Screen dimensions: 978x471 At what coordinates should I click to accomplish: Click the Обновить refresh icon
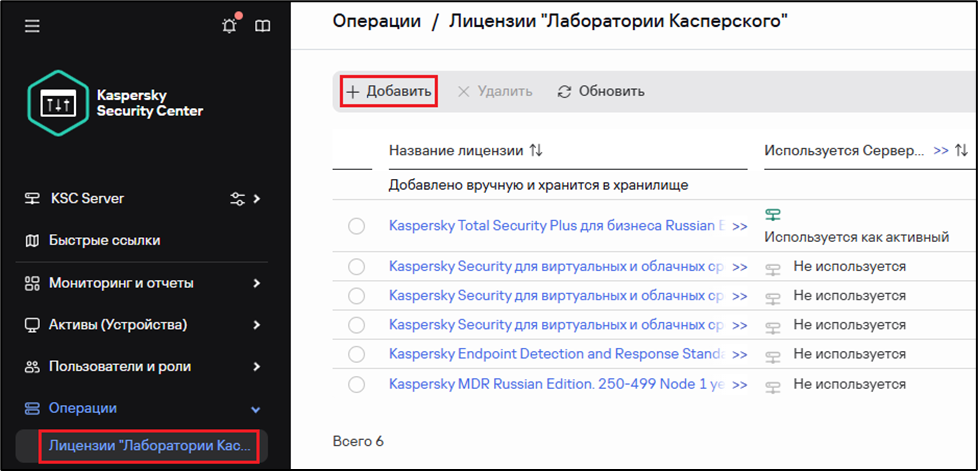click(564, 92)
